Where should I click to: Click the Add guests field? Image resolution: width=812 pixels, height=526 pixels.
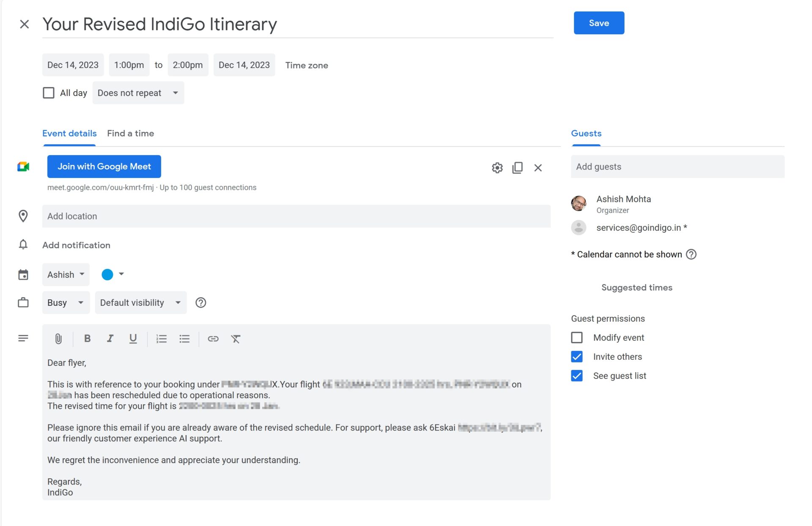pos(678,167)
